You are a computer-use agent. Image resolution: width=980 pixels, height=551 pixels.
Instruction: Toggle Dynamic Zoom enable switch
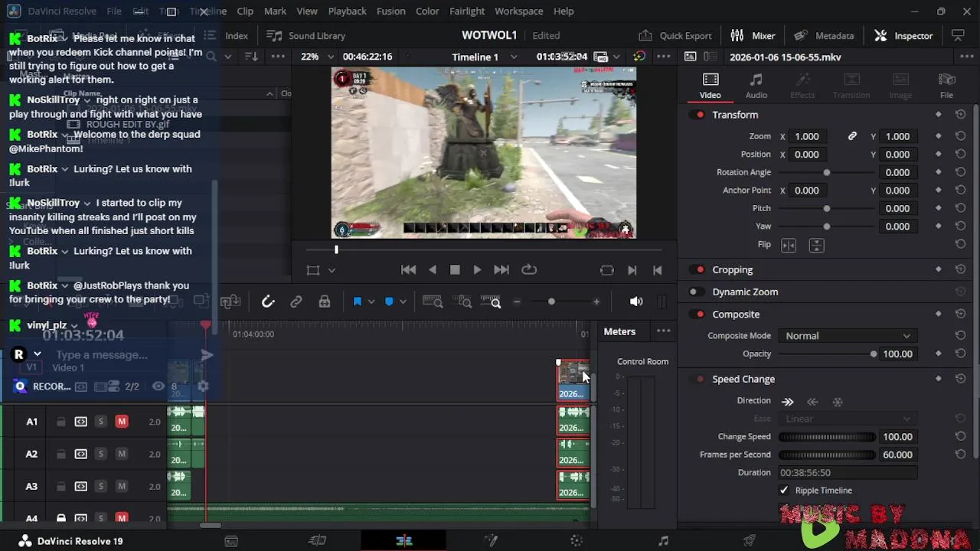coord(696,292)
